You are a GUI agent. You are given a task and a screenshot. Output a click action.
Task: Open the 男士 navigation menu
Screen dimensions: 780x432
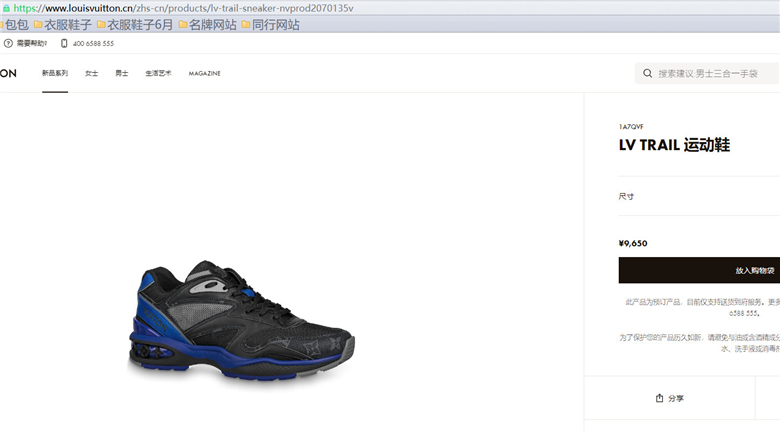click(122, 73)
